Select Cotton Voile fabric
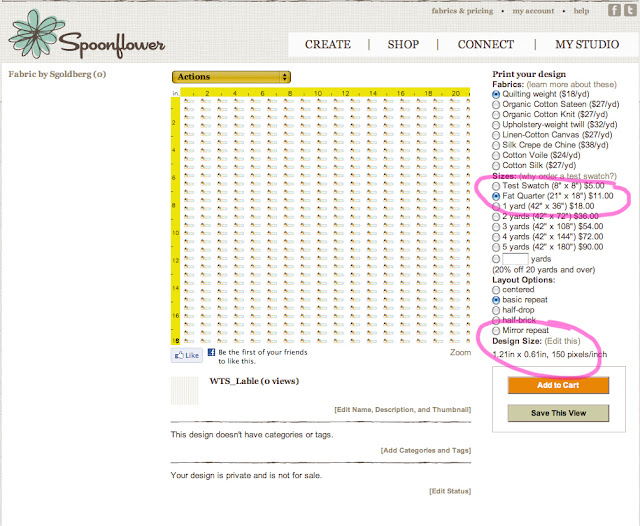The height and width of the screenshot is (526, 640). [496, 156]
